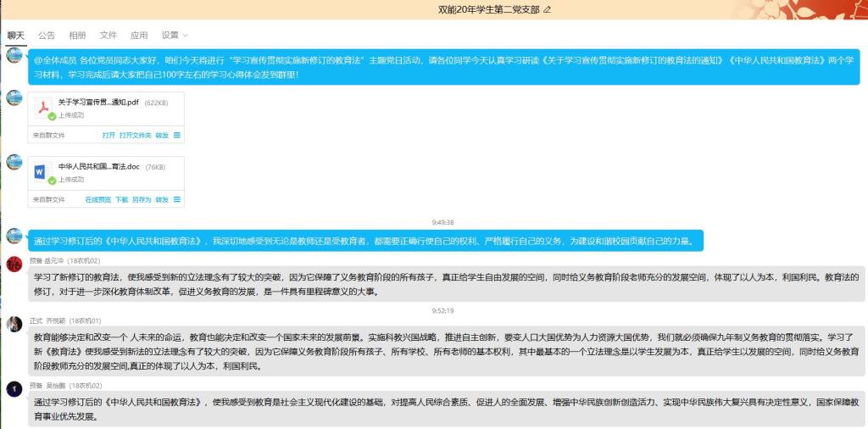Open more-options menu icon on the doc file card
868x429 pixels.
click(177, 199)
